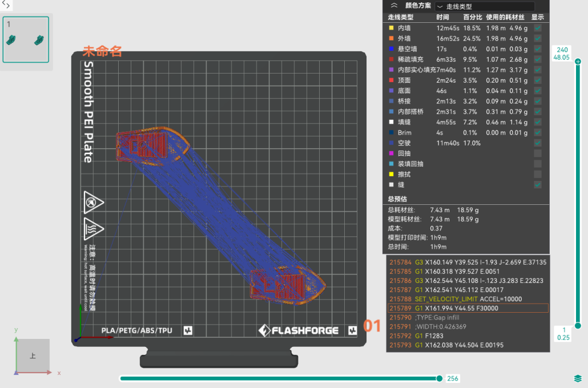The width and height of the screenshot is (588, 388).
Task: Click the yellow inner wall (内墙) color square
Action: pyautogui.click(x=391, y=28)
